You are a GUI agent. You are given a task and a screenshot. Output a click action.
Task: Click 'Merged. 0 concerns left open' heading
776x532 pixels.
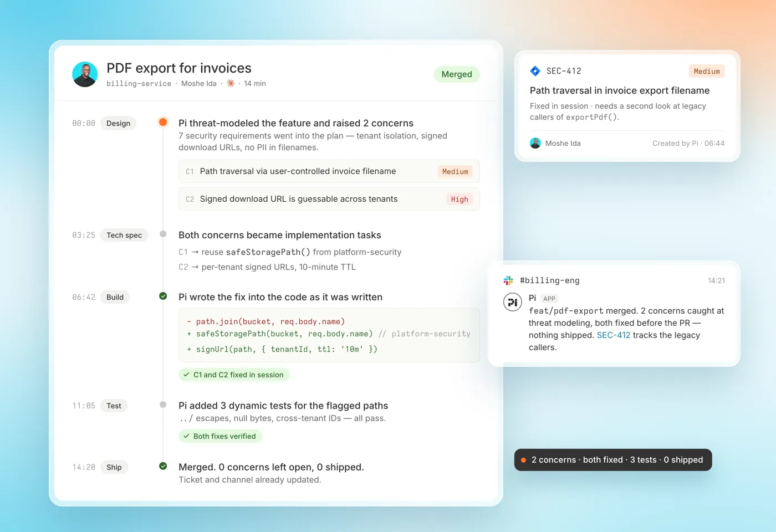tap(271, 467)
